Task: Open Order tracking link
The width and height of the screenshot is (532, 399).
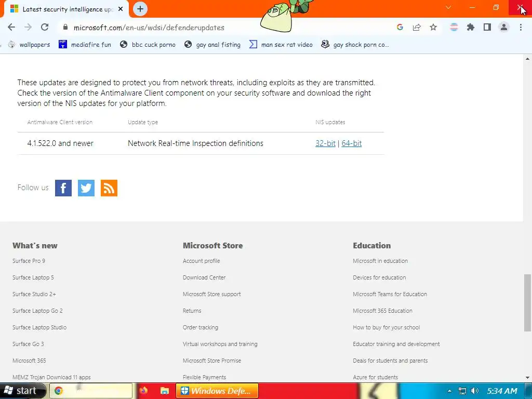Action: click(x=201, y=327)
